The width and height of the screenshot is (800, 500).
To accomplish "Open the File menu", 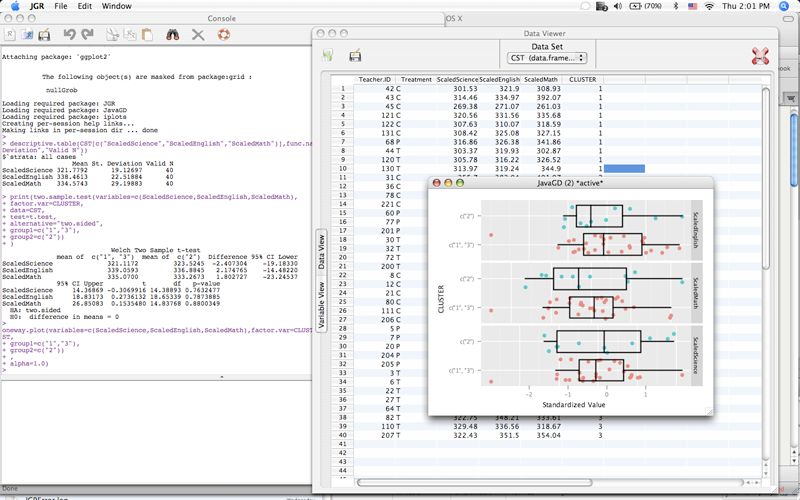I will point(61,6).
